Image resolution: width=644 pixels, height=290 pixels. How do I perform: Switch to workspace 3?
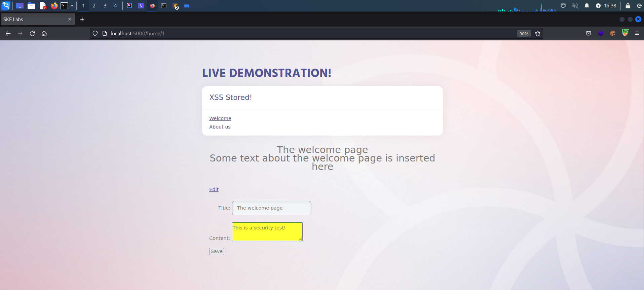tap(105, 6)
